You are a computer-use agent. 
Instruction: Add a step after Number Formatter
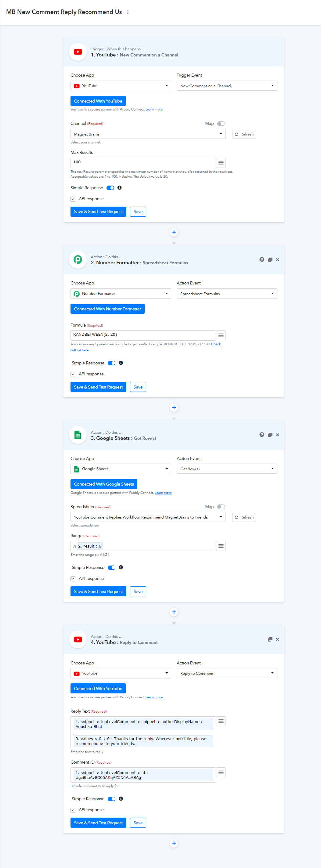pyautogui.click(x=174, y=407)
